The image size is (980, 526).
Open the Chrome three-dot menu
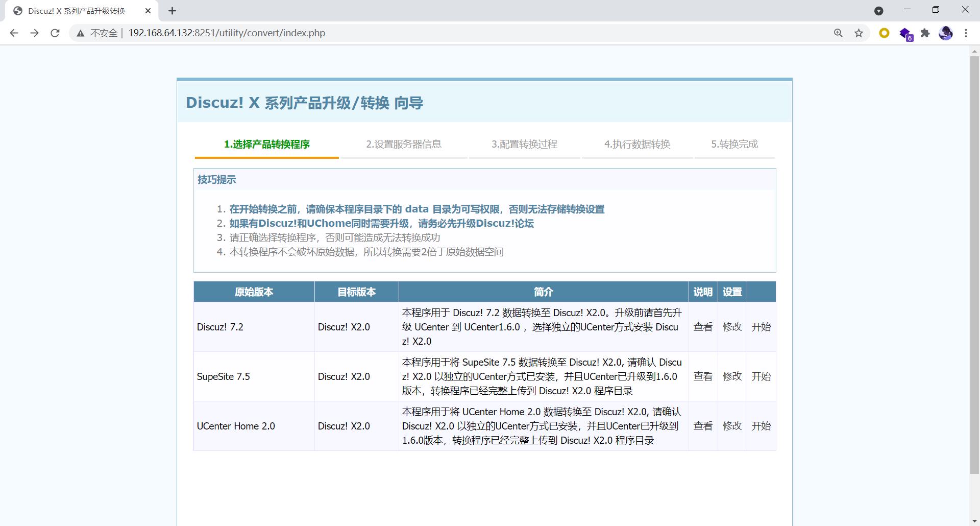point(966,33)
